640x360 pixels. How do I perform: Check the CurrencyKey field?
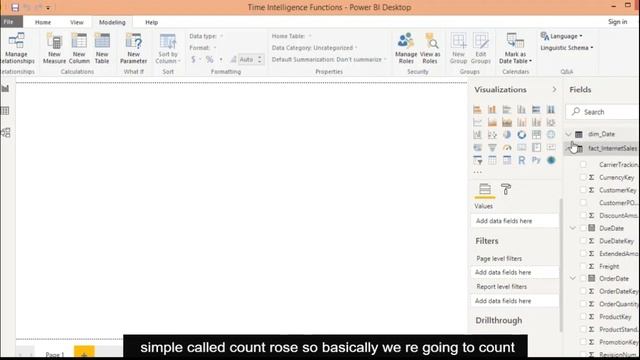[583, 178]
